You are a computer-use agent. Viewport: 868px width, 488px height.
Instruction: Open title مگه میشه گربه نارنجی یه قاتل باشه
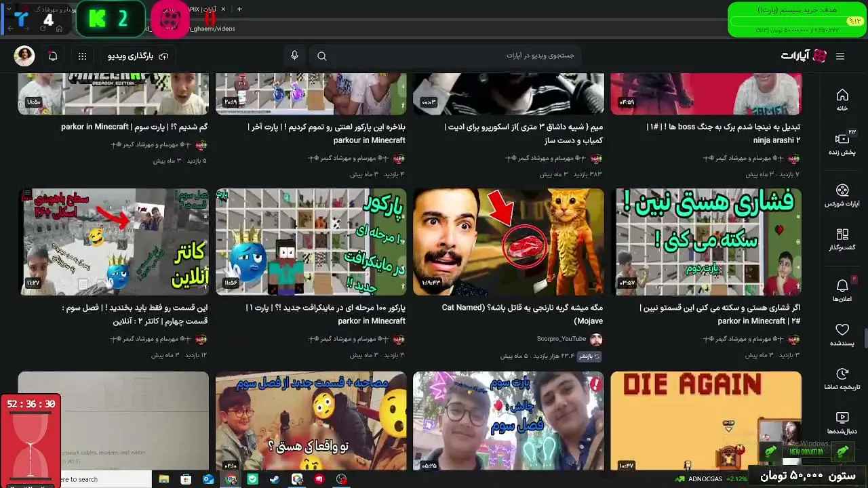tap(522, 314)
